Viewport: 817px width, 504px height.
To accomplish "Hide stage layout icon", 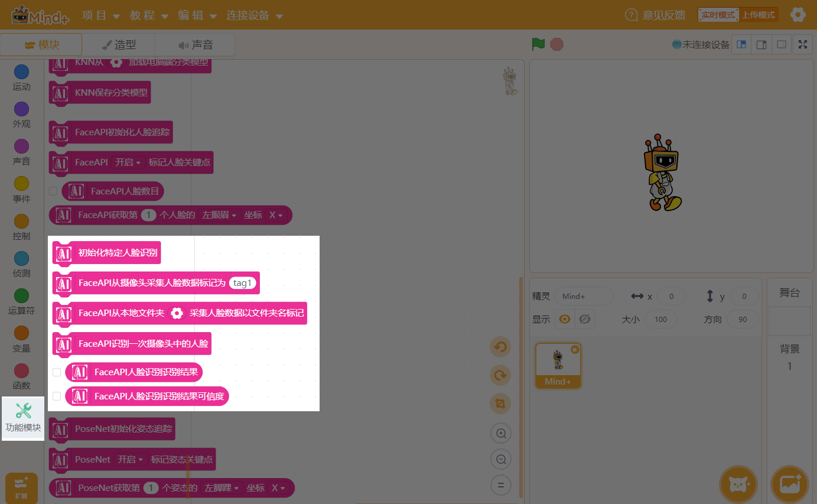I will click(781, 44).
